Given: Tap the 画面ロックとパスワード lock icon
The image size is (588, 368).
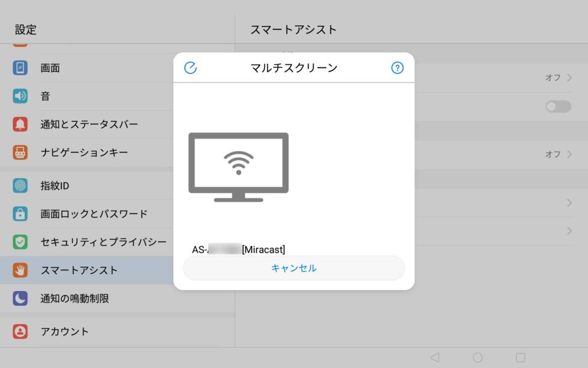Looking at the screenshot, I should click(20, 214).
